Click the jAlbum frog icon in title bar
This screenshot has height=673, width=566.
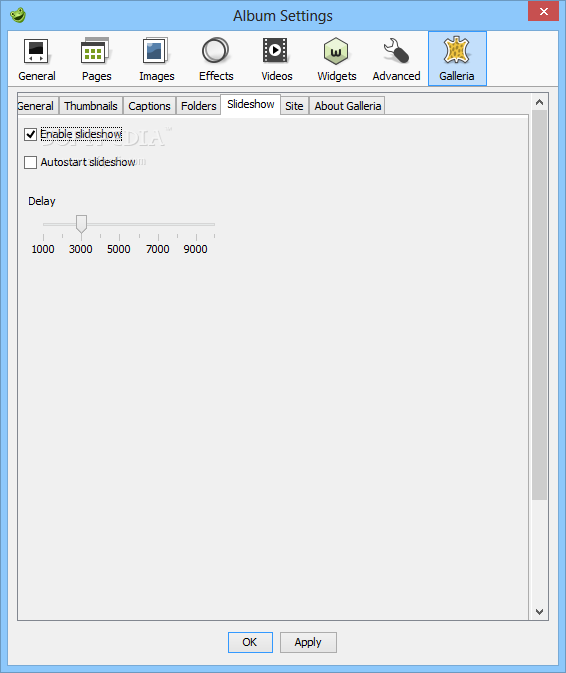click(x=18, y=15)
